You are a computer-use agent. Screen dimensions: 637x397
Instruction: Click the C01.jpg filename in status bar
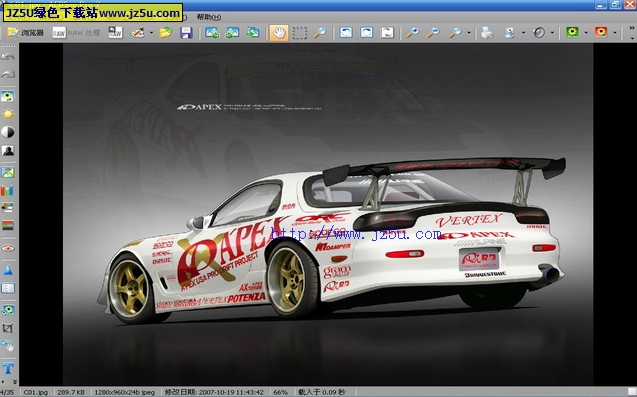pos(36,393)
